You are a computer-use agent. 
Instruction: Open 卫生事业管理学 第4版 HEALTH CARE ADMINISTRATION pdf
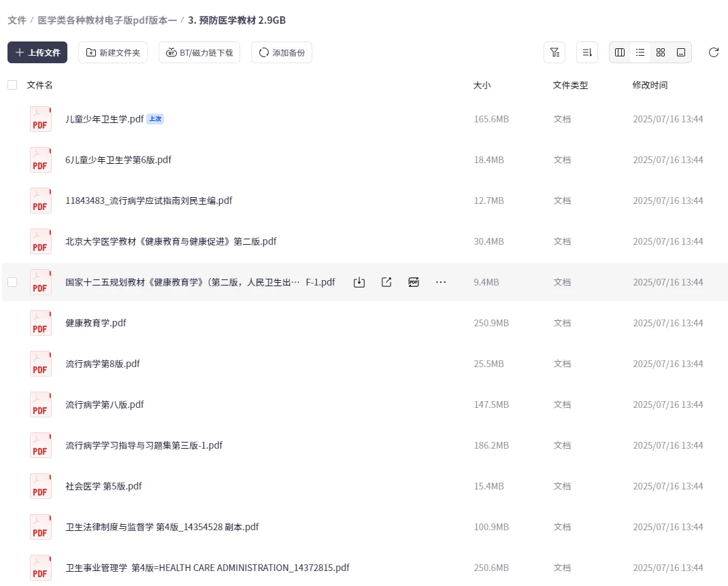(x=208, y=568)
